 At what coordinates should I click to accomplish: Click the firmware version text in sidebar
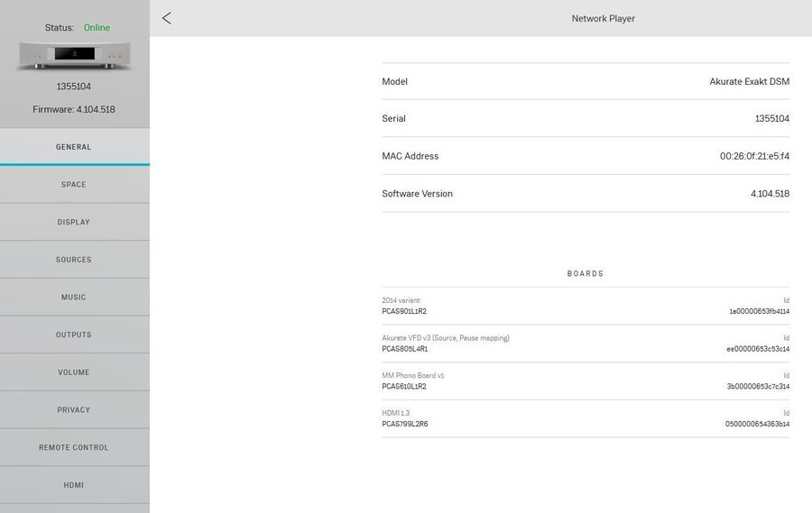pyautogui.click(x=74, y=110)
